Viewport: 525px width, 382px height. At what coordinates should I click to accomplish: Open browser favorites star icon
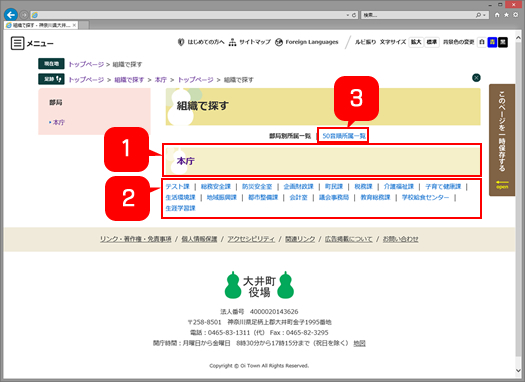click(506, 15)
